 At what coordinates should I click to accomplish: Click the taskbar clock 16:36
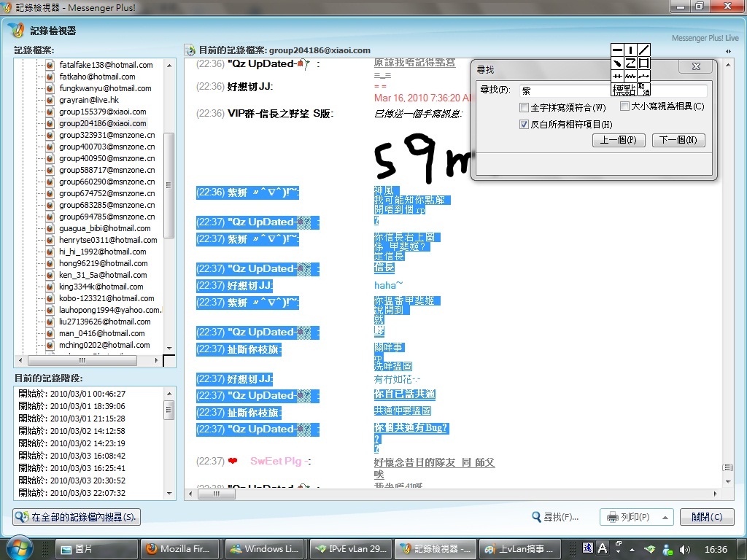coord(716,549)
